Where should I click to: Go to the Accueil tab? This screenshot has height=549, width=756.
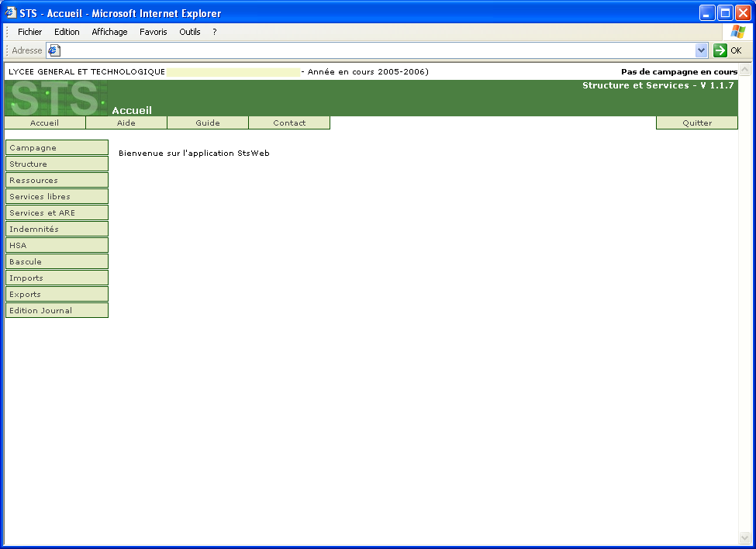pos(45,123)
